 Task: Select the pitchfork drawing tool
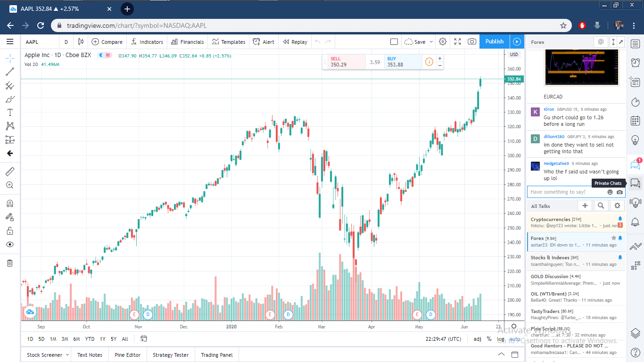click(10, 86)
